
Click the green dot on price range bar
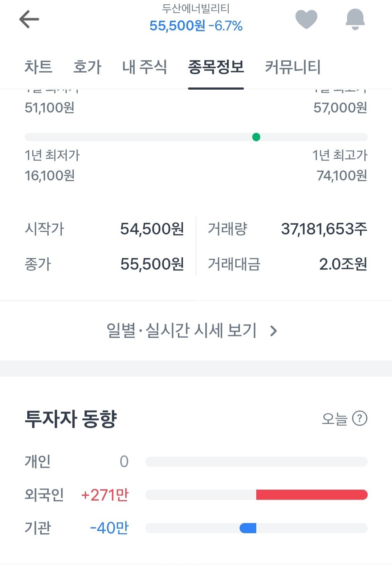256,137
